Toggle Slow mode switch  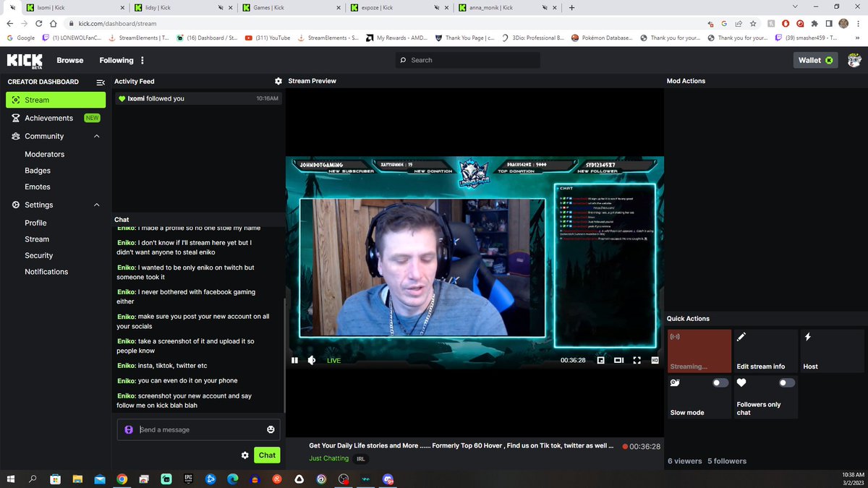point(720,383)
